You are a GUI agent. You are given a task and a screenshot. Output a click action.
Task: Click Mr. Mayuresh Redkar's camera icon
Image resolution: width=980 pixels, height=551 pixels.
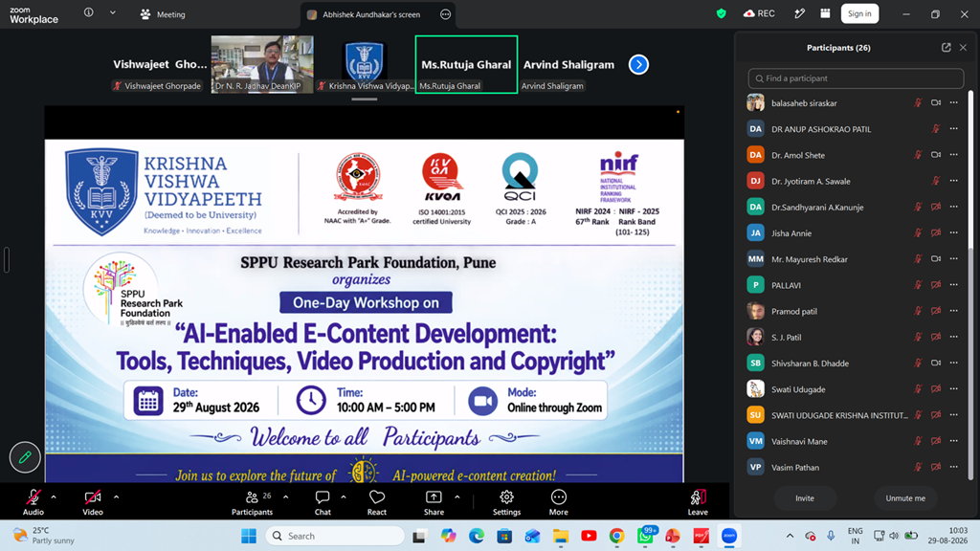pyautogui.click(x=936, y=258)
